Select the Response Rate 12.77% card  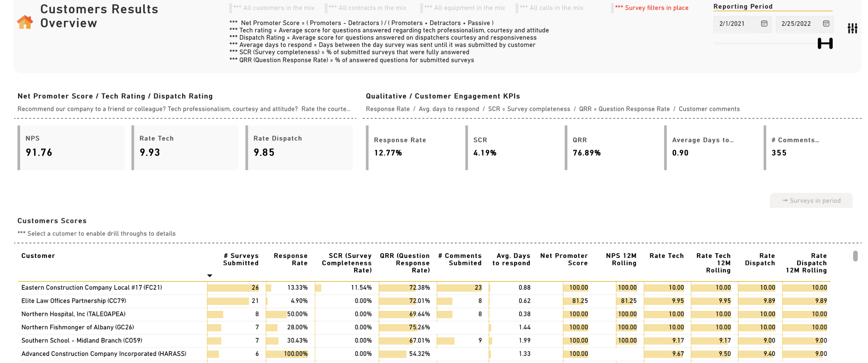[413, 148]
